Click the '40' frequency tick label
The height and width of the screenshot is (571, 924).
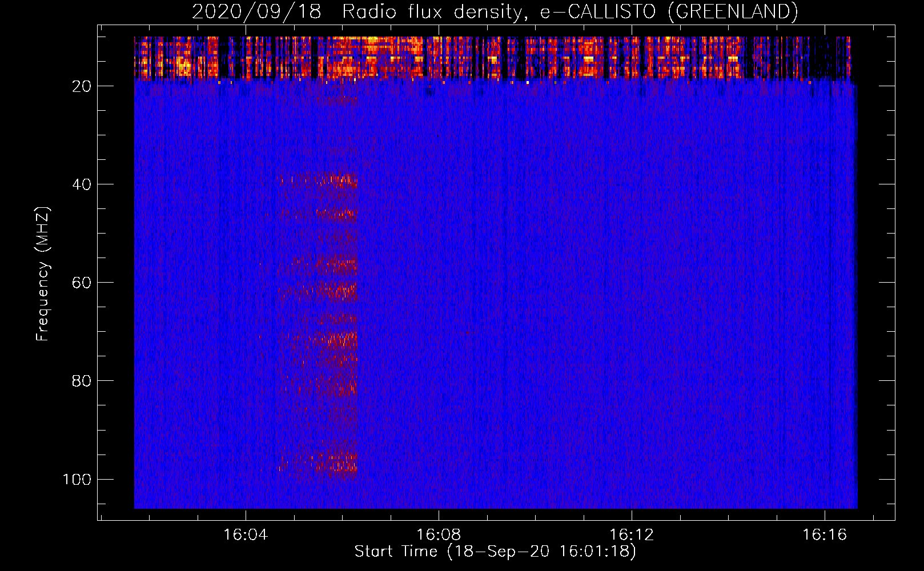coord(81,184)
